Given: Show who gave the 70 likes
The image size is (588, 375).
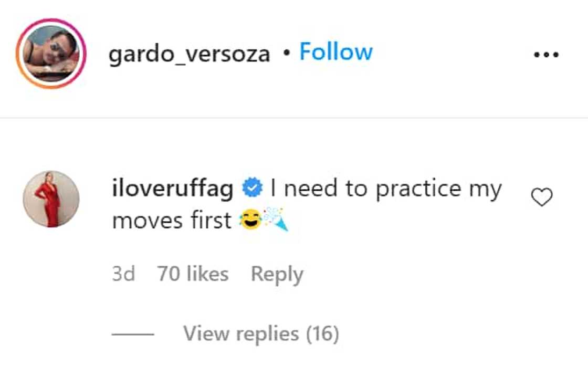Looking at the screenshot, I should click(x=193, y=274).
